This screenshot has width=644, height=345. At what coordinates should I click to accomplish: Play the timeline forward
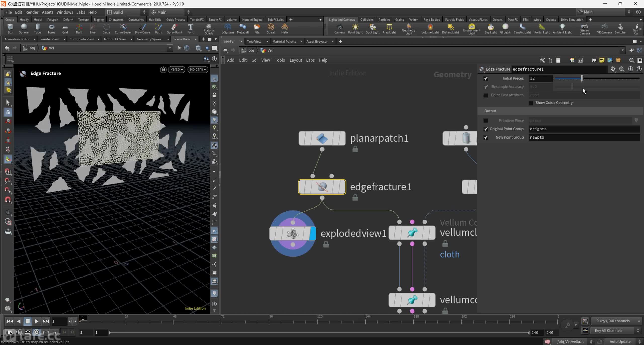pos(37,321)
